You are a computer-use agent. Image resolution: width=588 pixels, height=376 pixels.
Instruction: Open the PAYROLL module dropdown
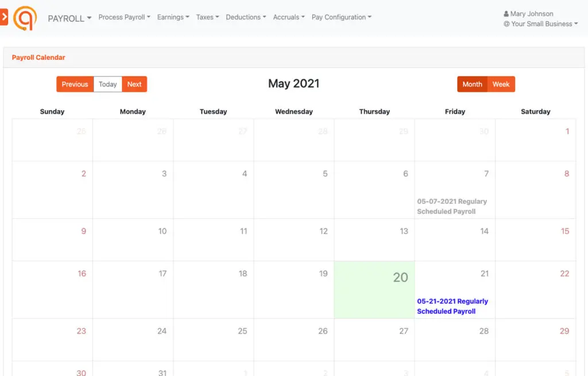pos(69,18)
